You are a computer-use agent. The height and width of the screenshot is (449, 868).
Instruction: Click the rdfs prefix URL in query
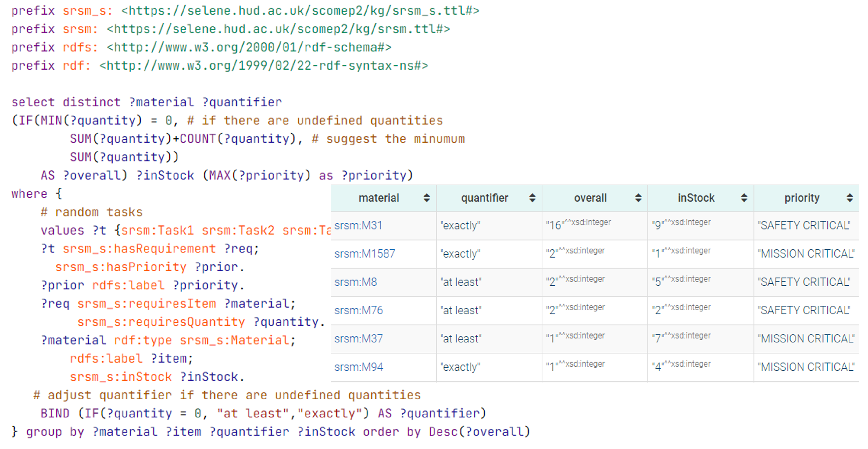[249, 47]
